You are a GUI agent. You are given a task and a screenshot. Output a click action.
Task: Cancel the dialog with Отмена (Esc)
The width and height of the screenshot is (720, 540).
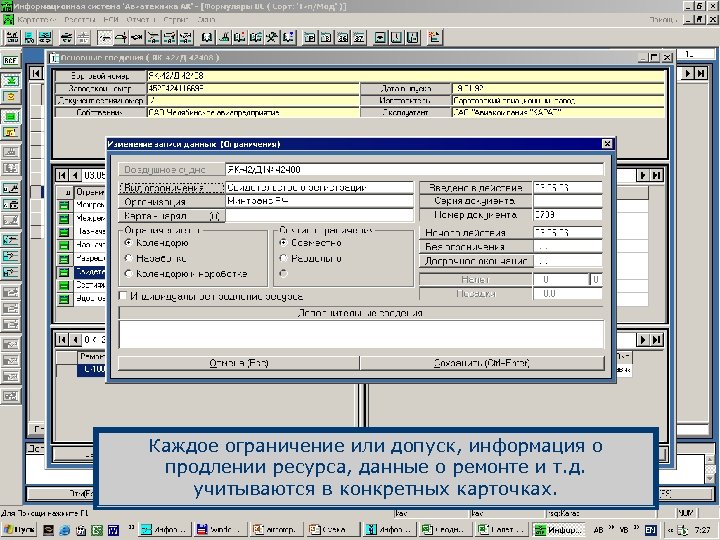click(x=239, y=363)
